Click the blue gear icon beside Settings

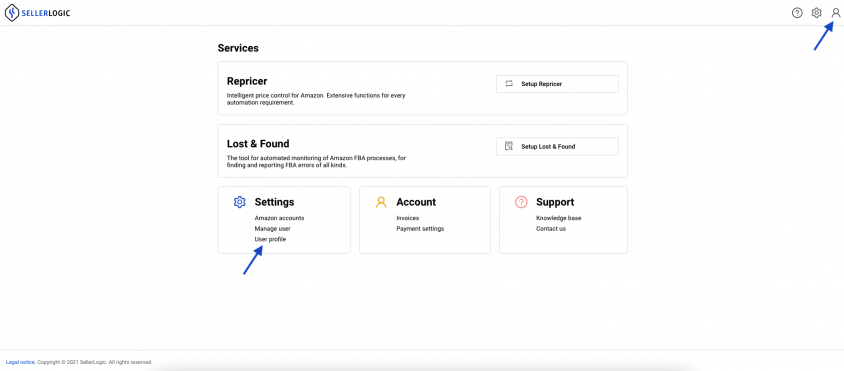pos(240,202)
